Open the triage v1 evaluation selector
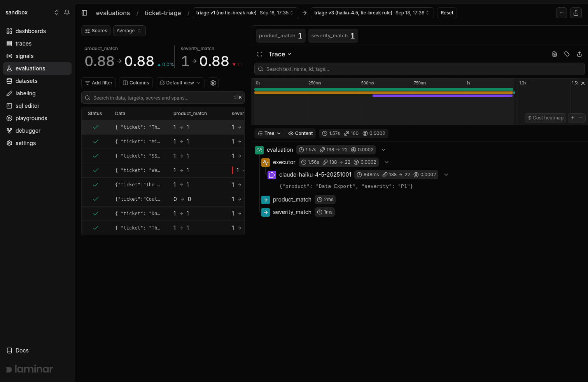This screenshot has height=382, width=588. (245, 13)
